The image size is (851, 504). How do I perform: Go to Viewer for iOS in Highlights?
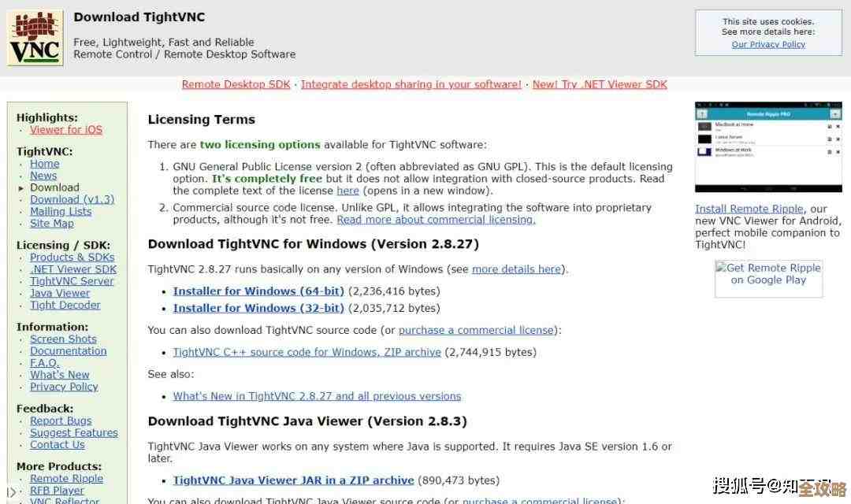pyautogui.click(x=66, y=130)
